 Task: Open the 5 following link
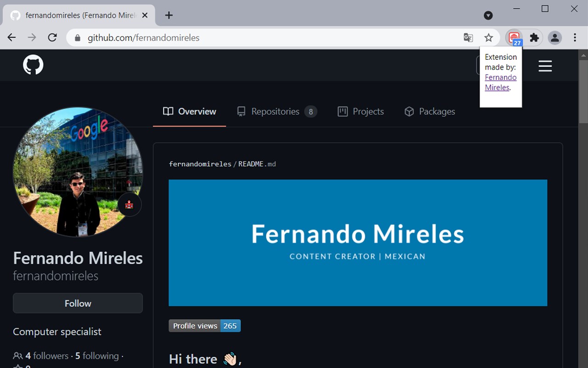(97, 356)
